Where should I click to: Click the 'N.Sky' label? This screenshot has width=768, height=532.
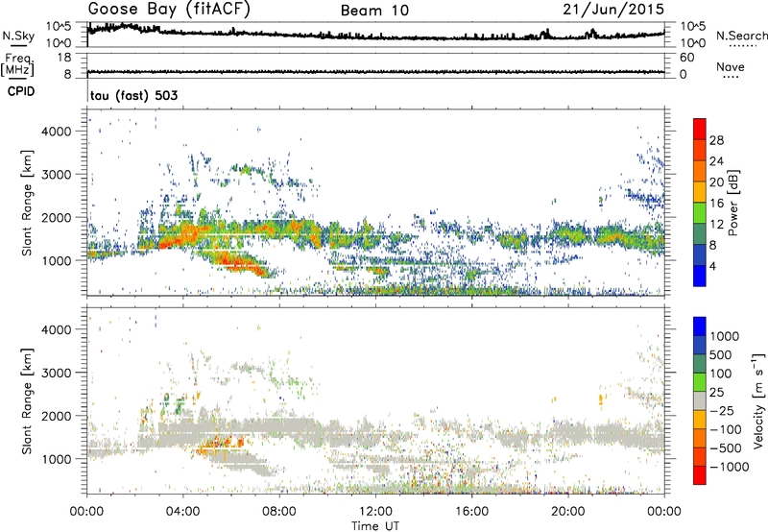click(x=18, y=36)
